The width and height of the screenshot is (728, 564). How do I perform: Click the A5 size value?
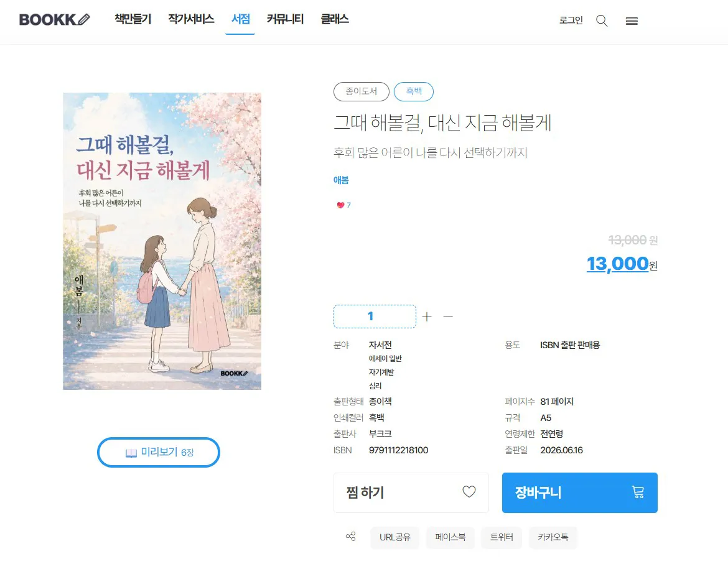click(x=546, y=418)
